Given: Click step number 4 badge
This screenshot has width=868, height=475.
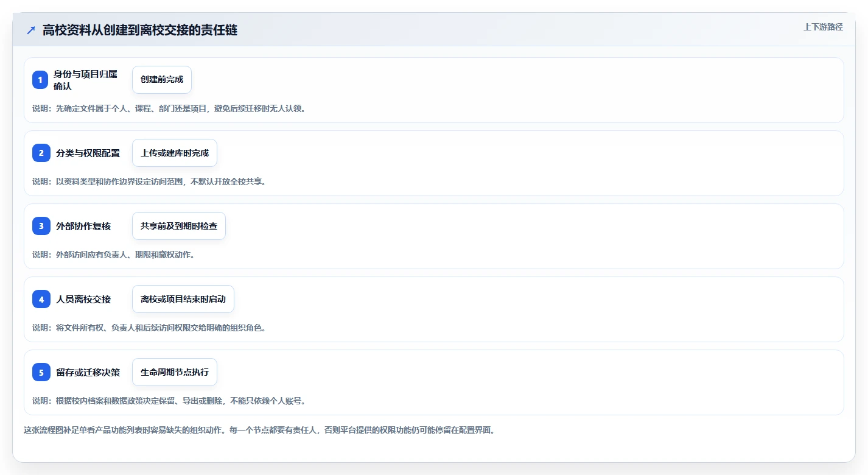Looking at the screenshot, I should pyautogui.click(x=41, y=299).
